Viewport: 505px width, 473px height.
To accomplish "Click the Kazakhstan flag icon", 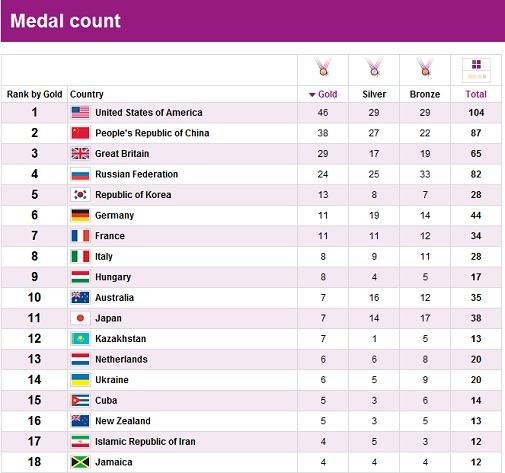I will tap(80, 339).
